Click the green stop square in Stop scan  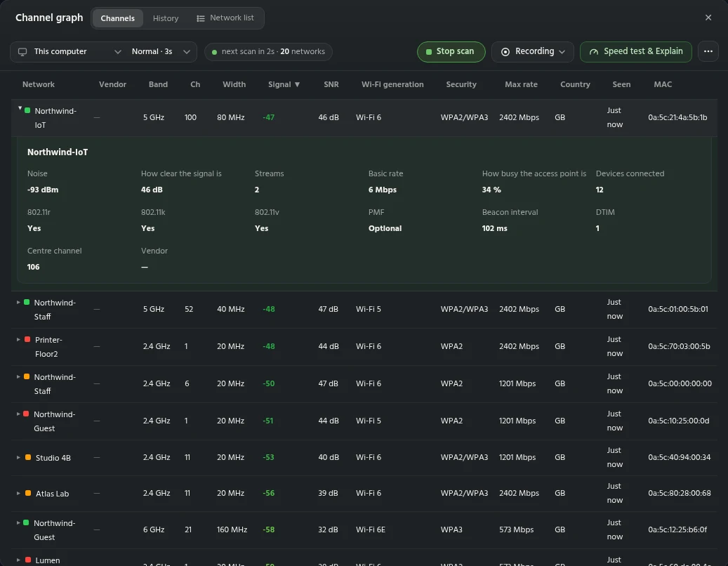point(429,52)
